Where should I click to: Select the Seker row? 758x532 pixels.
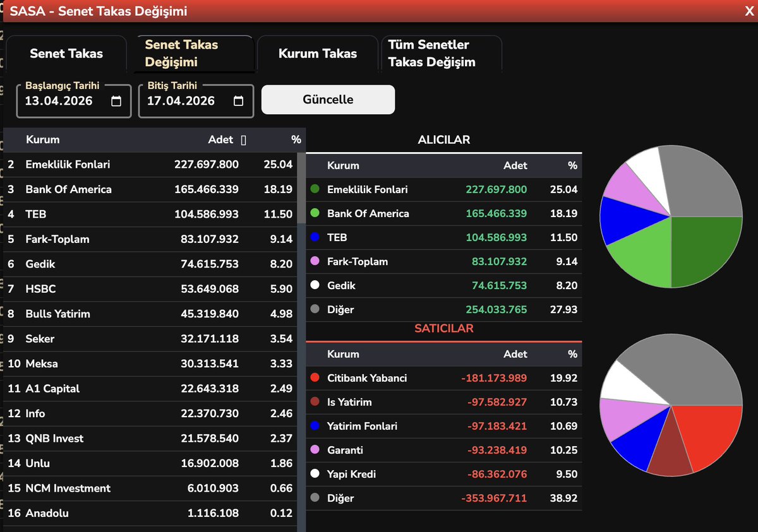click(150, 339)
